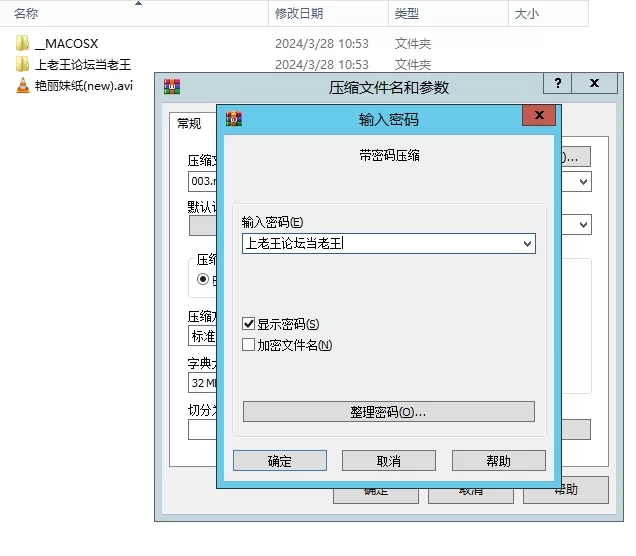Screen dimensions: 636x556
Task: Select the 上老王论坛当老王 folder icon
Action: click(23, 64)
